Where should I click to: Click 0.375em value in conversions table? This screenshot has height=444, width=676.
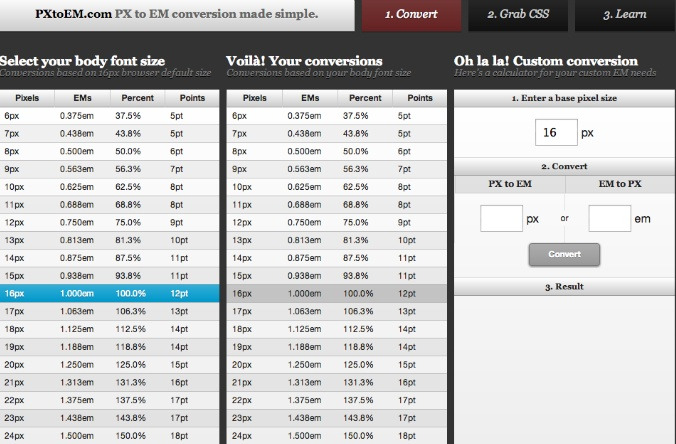304,116
